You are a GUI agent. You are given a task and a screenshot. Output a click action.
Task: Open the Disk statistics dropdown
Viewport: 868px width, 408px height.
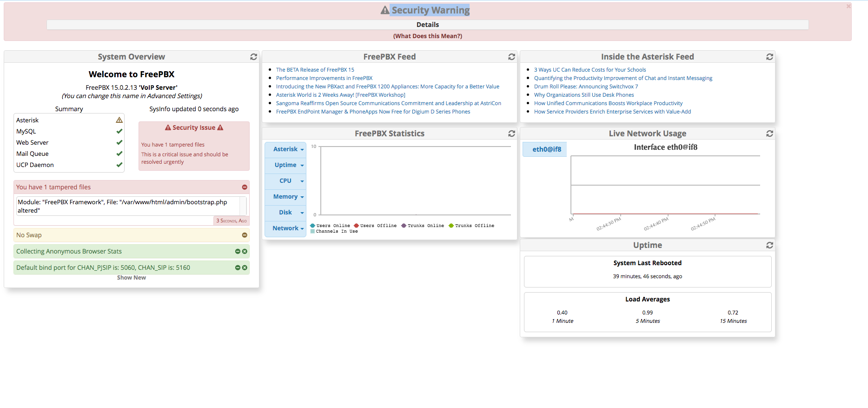[x=285, y=213]
